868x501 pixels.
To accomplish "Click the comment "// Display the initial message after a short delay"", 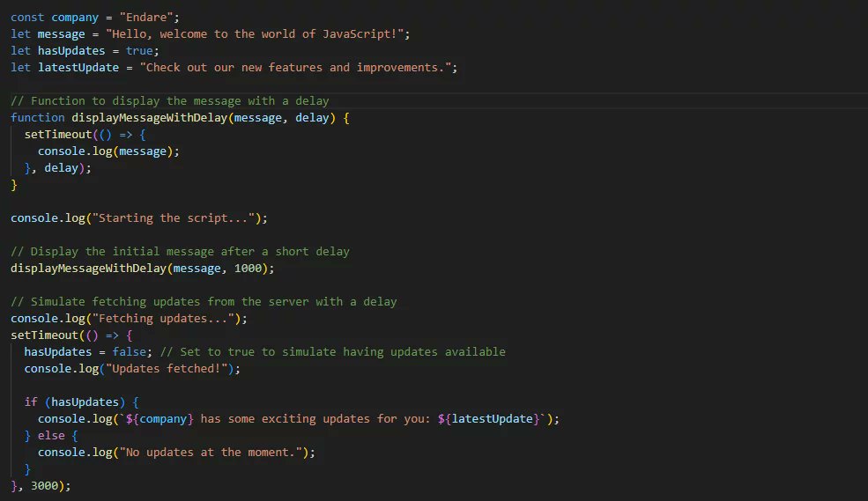I will [x=181, y=251].
